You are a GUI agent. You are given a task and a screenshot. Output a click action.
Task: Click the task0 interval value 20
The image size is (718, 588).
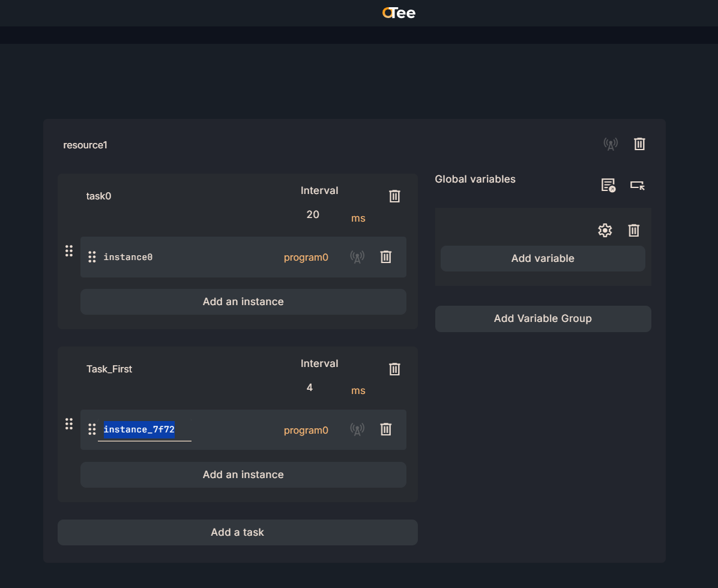click(x=313, y=214)
